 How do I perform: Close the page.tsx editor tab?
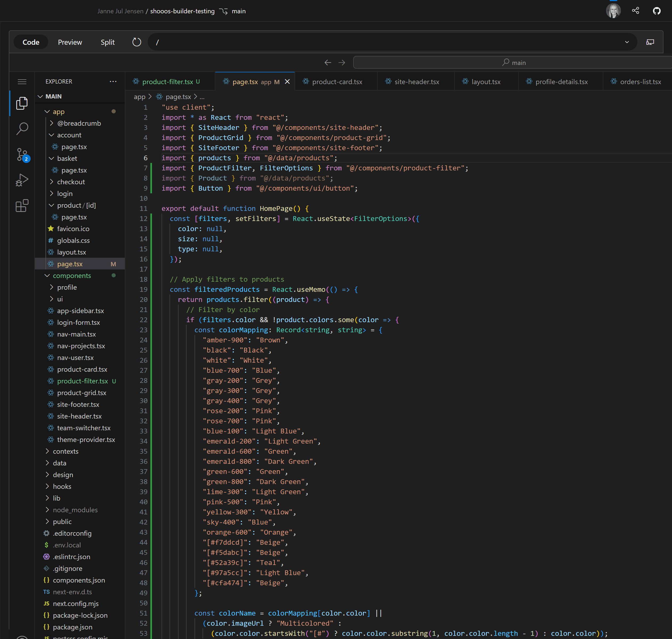[287, 81]
